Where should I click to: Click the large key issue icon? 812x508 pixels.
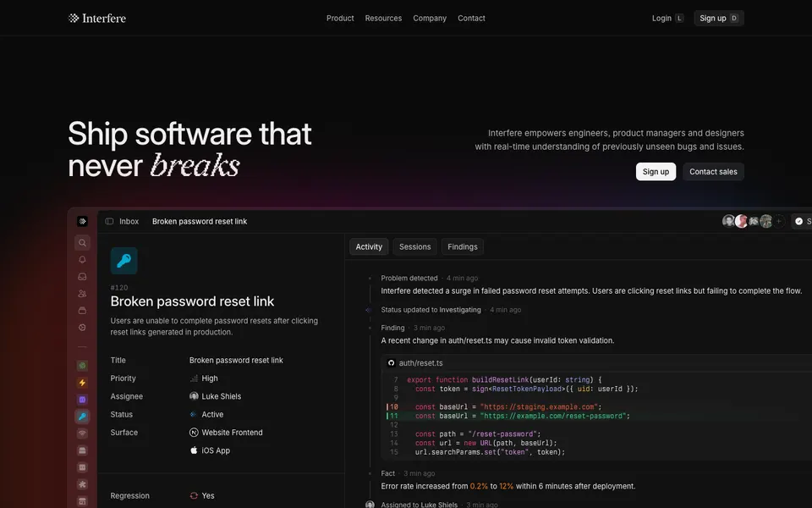click(123, 261)
